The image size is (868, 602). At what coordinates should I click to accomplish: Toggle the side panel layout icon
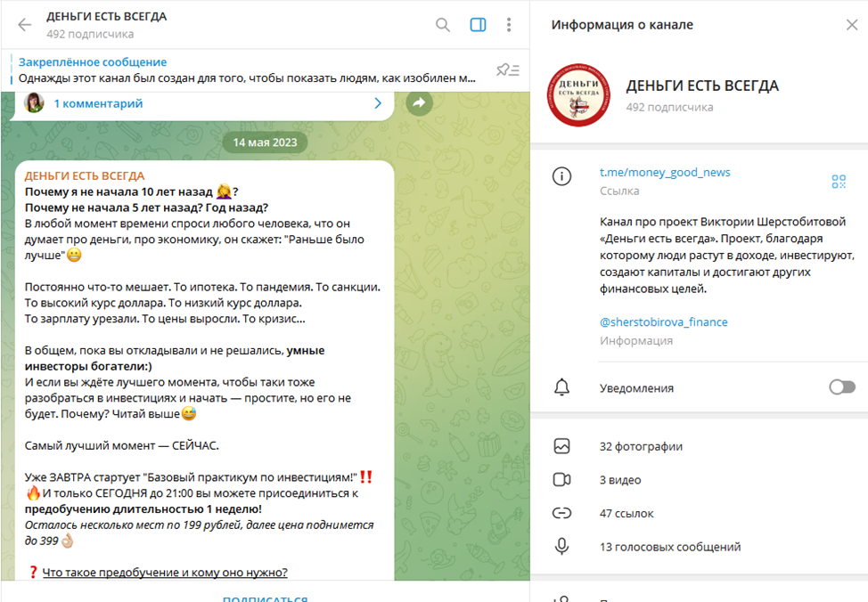[478, 25]
